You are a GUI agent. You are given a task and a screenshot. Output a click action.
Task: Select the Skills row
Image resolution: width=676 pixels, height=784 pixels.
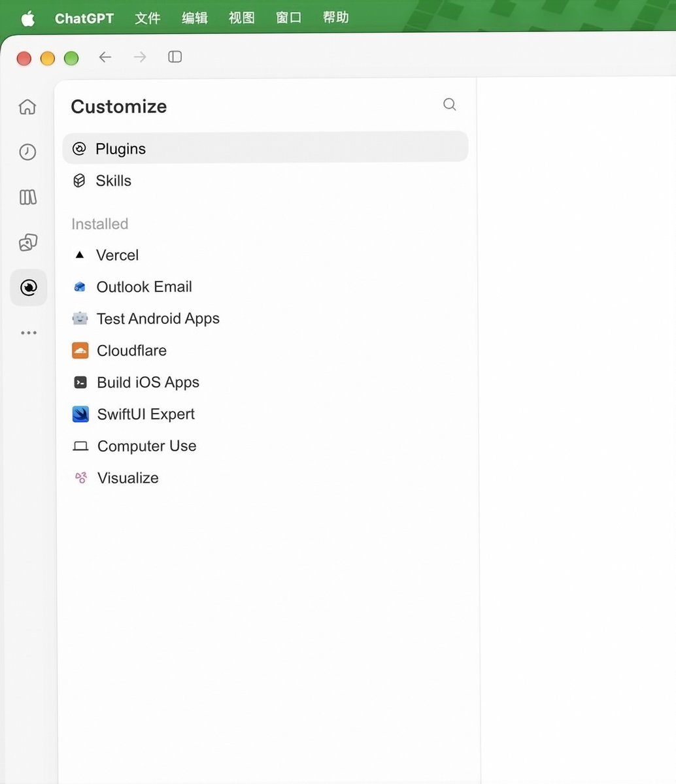[265, 181]
